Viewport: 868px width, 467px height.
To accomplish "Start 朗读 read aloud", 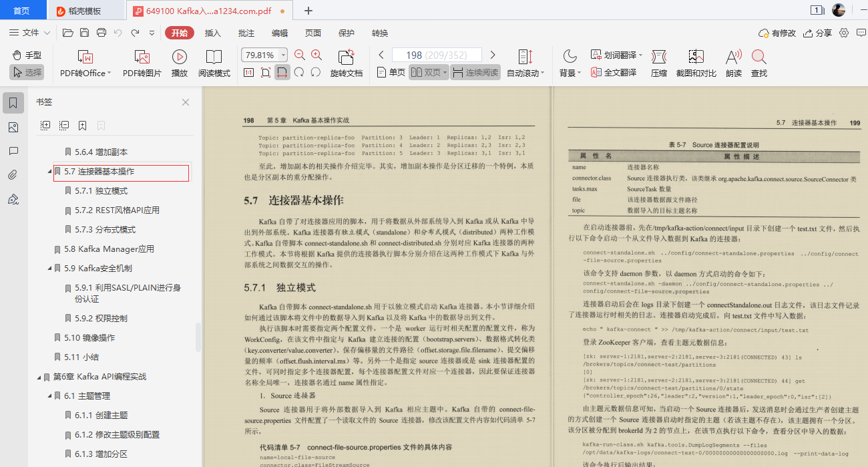I will pyautogui.click(x=734, y=64).
